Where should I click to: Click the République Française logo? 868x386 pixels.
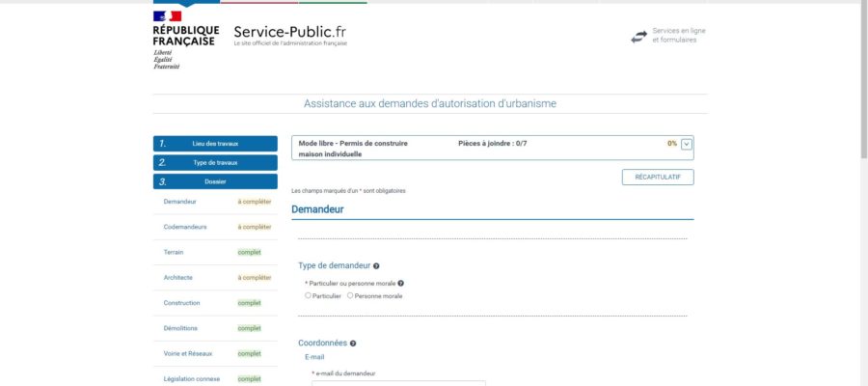pyautogui.click(x=186, y=40)
